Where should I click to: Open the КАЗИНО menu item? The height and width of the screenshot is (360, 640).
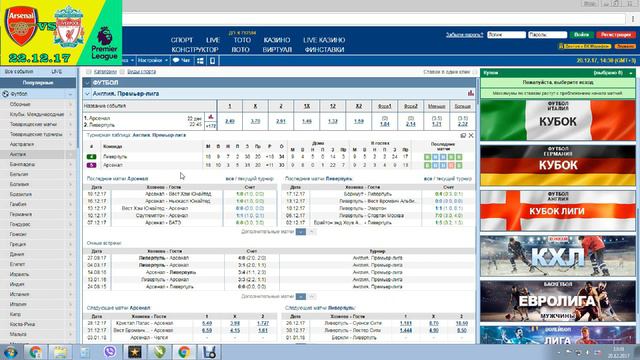pyautogui.click(x=277, y=40)
